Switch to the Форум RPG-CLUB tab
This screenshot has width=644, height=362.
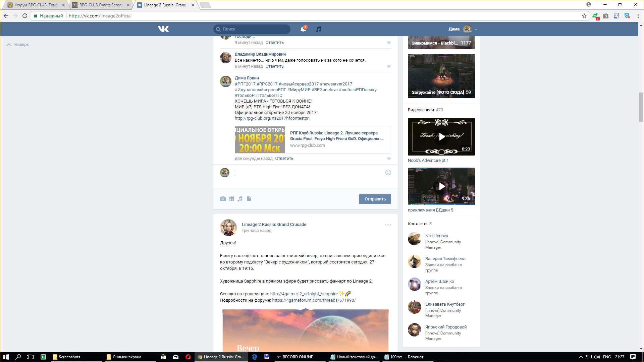[x=36, y=5]
